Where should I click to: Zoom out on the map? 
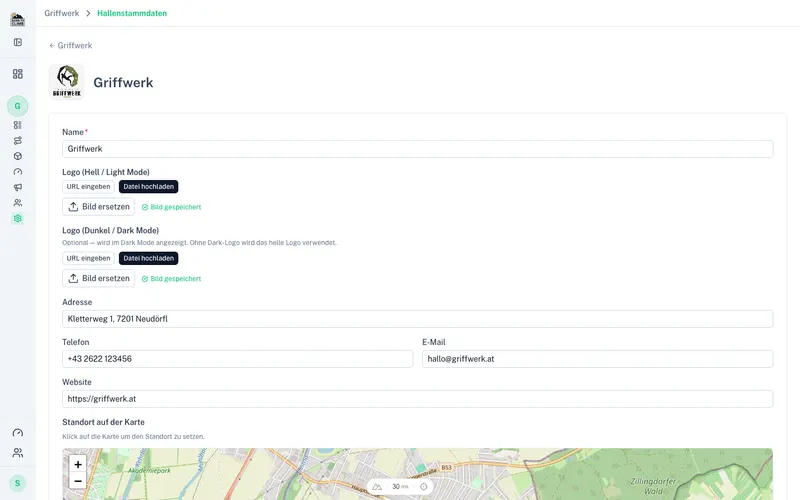[x=78, y=481]
